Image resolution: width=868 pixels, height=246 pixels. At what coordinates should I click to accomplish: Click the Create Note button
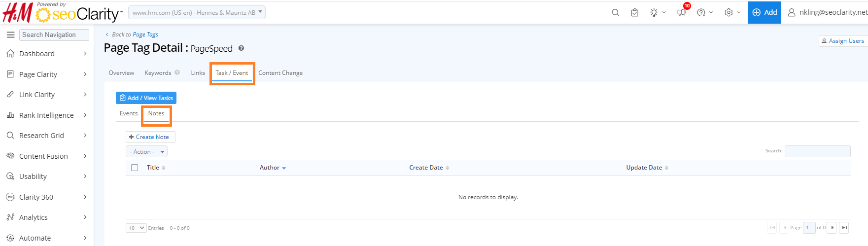150,137
